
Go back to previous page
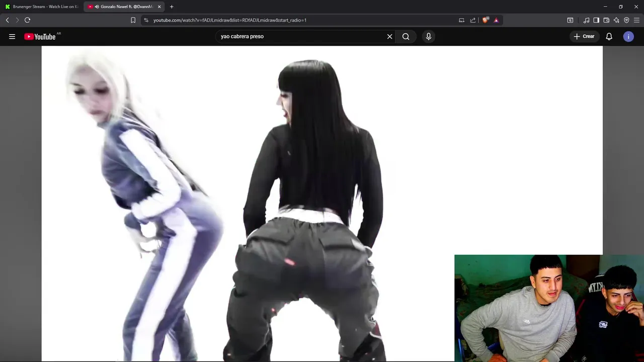7,20
